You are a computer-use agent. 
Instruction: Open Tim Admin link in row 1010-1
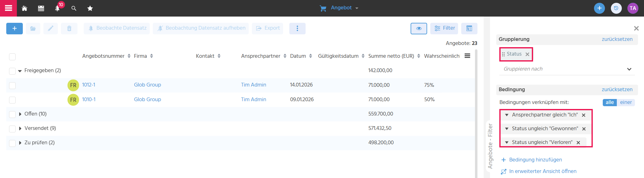click(x=253, y=99)
